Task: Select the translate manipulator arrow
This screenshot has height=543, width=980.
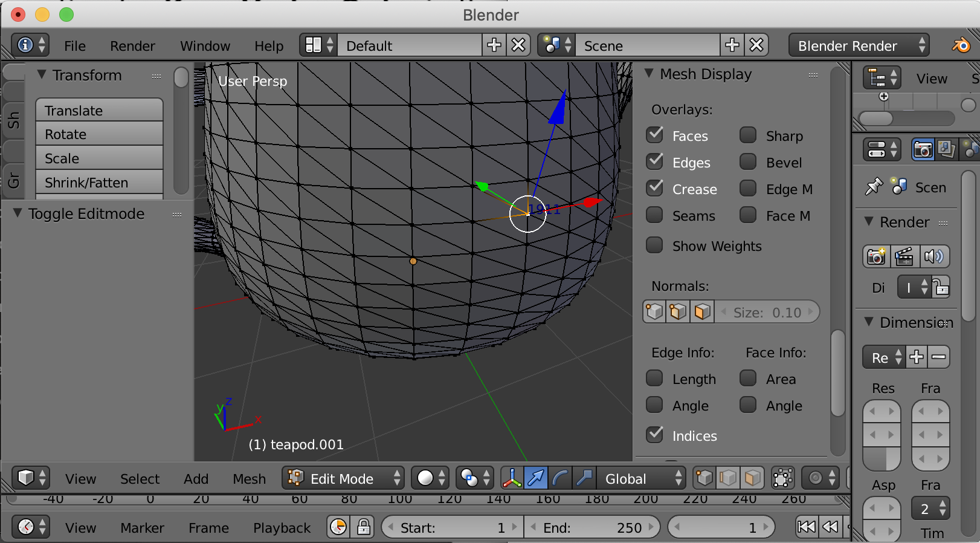Action: click(x=536, y=478)
